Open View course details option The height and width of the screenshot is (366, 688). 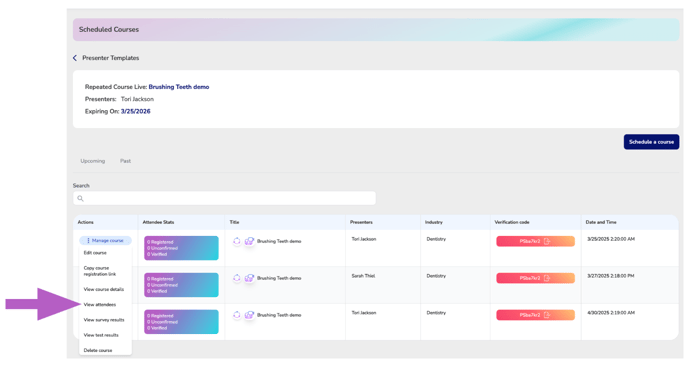click(104, 290)
